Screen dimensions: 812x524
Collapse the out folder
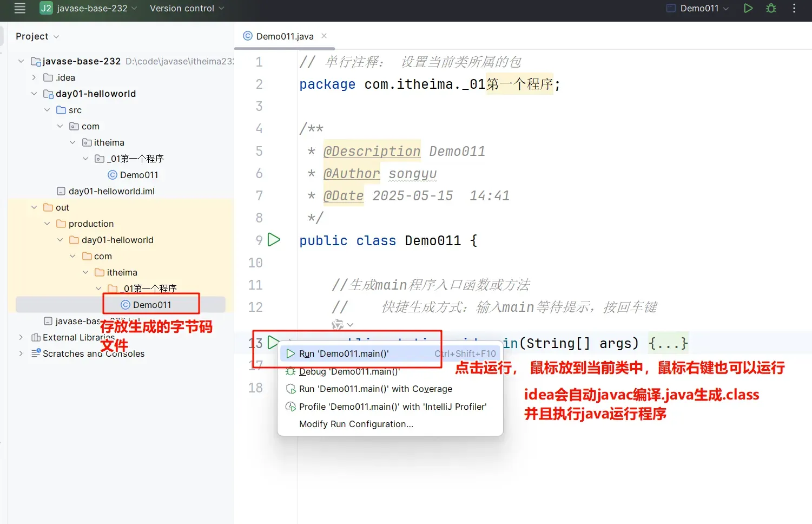34,207
